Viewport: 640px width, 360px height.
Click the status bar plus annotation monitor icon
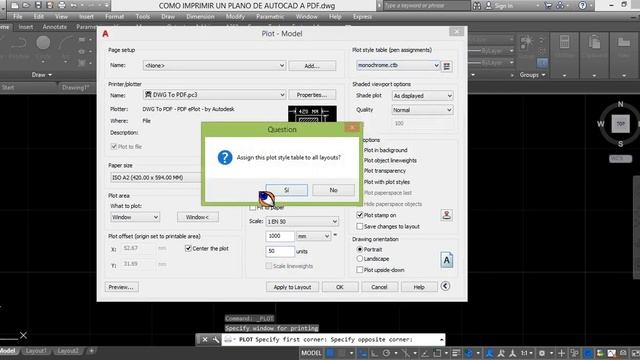coord(562,353)
